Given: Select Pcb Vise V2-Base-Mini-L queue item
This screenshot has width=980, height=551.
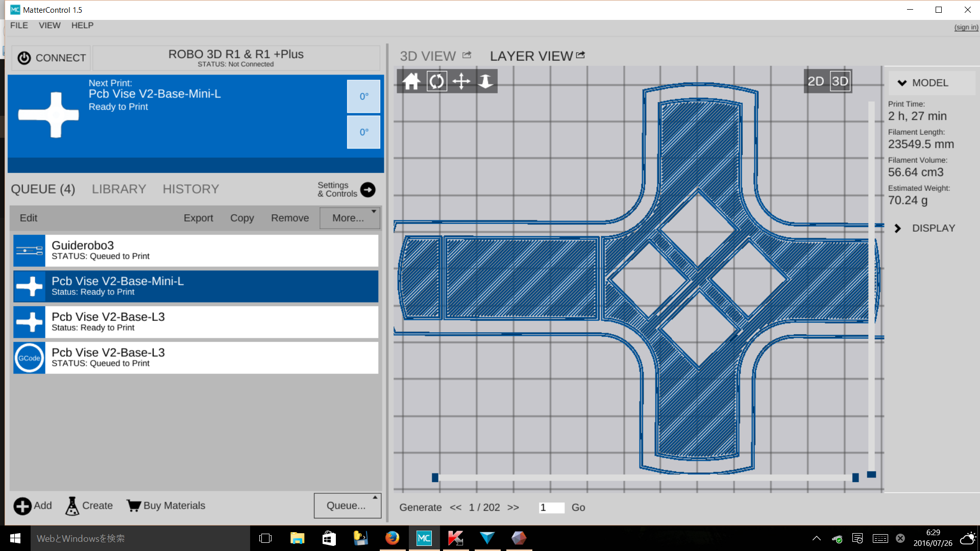Looking at the screenshot, I should (195, 286).
